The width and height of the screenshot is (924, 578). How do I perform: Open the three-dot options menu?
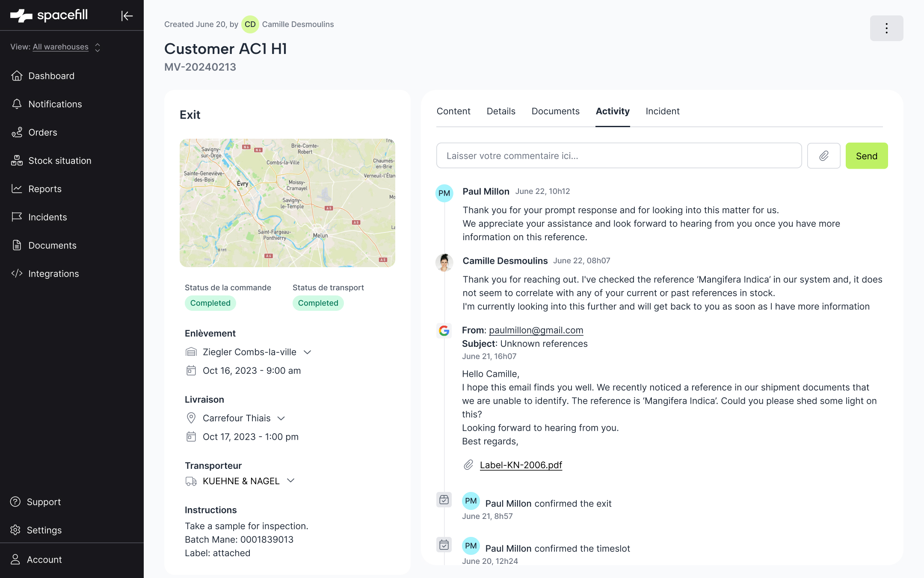pos(886,28)
